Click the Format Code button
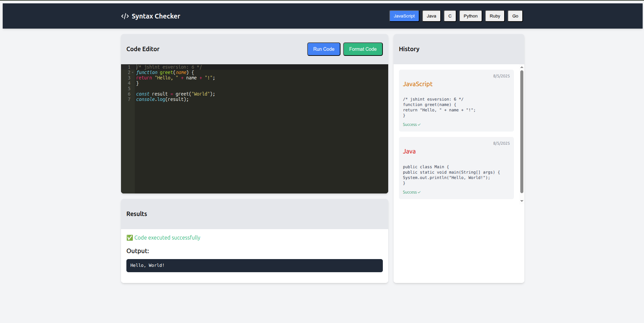 click(363, 49)
